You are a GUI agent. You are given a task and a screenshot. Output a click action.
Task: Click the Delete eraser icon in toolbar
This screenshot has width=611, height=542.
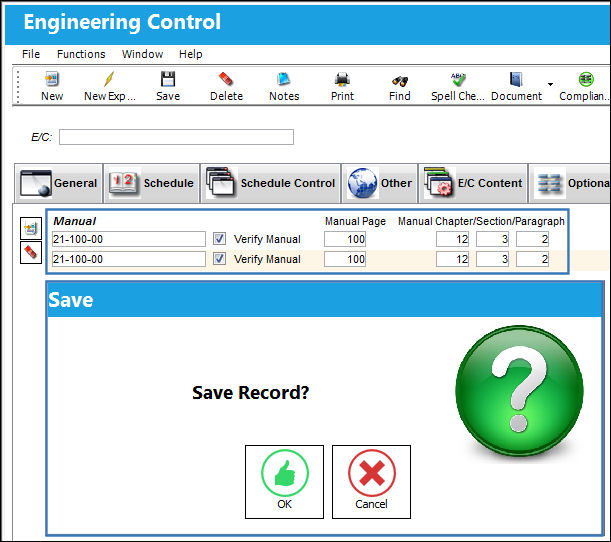pos(226,79)
